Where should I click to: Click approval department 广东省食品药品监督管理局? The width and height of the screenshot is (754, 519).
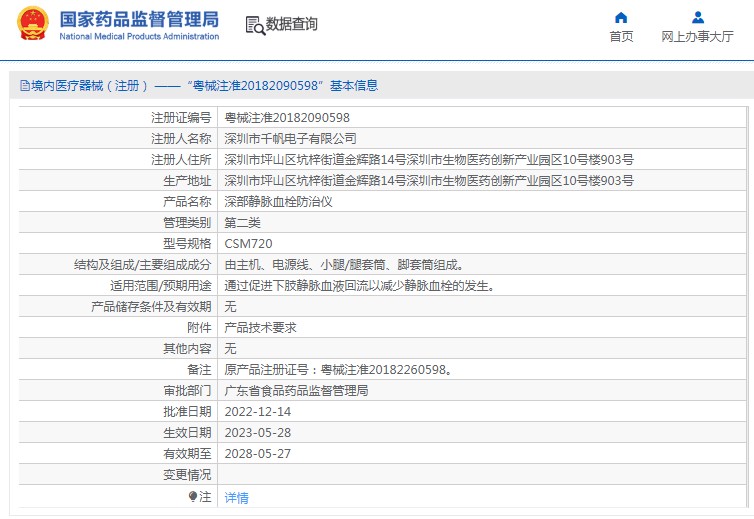point(296,391)
